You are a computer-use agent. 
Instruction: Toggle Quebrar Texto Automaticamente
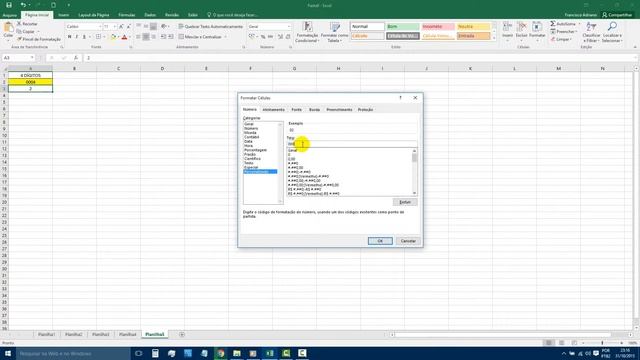point(211,27)
